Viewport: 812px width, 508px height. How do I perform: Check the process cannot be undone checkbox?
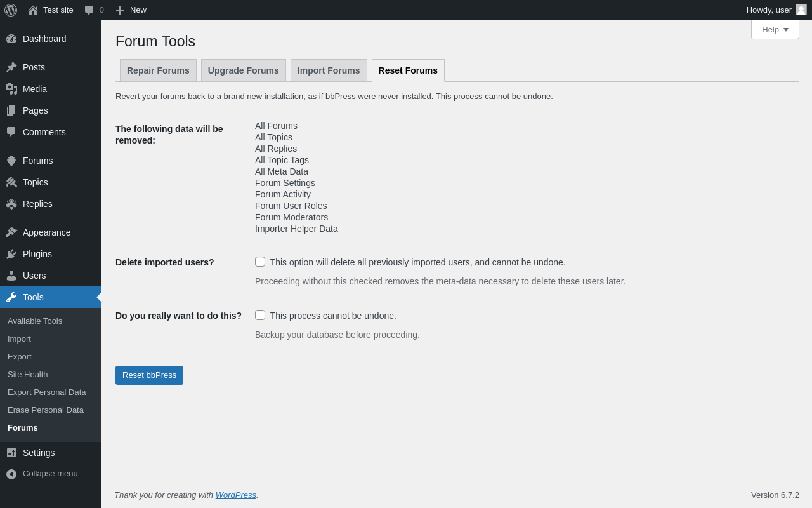coord(260,315)
